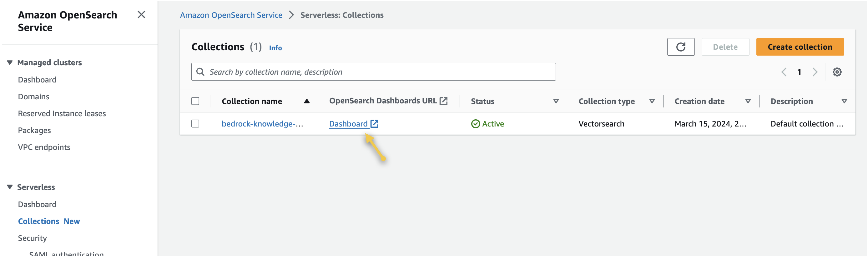
Task: Open Amazon OpenSearch Service breadcrumb link
Action: tap(231, 15)
